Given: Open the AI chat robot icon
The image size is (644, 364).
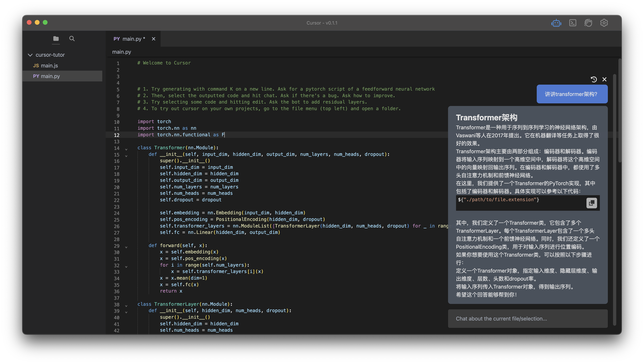Looking at the screenshot, I should click(x=556, y=23).
